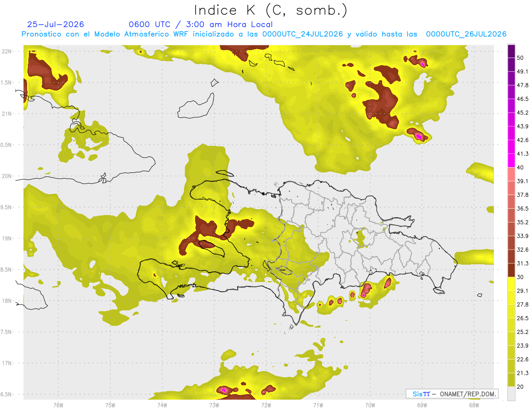The image size is (532, 411).
Task: Click the "72W" longitude label
Action: click(266, 405)
